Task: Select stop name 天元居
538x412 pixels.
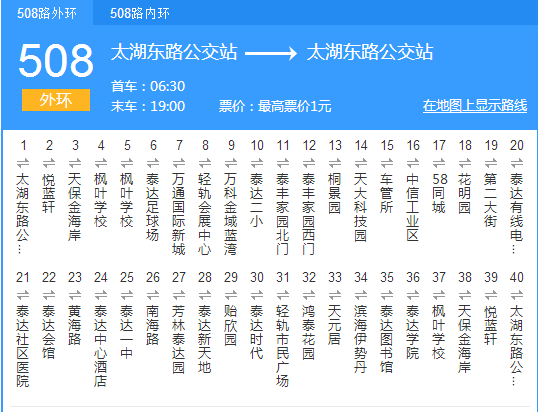Action: [335, 325]
